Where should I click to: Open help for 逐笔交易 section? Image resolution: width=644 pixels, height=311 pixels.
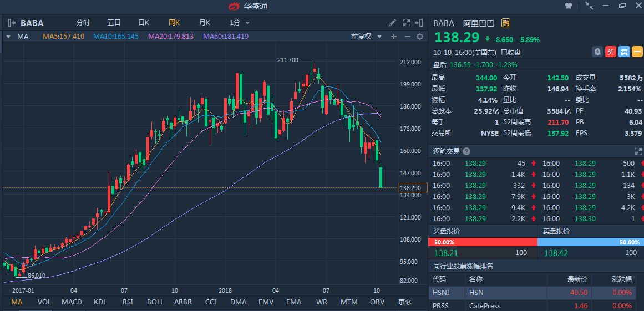[x=466, y=151]
